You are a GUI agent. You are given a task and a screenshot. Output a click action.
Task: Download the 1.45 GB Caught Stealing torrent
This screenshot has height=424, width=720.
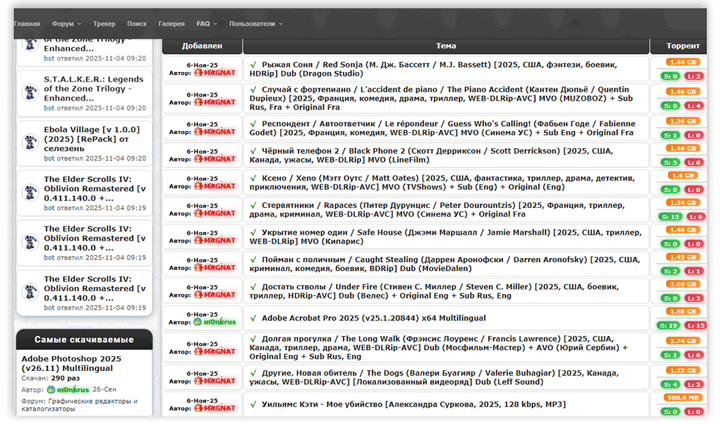(682, 257)
